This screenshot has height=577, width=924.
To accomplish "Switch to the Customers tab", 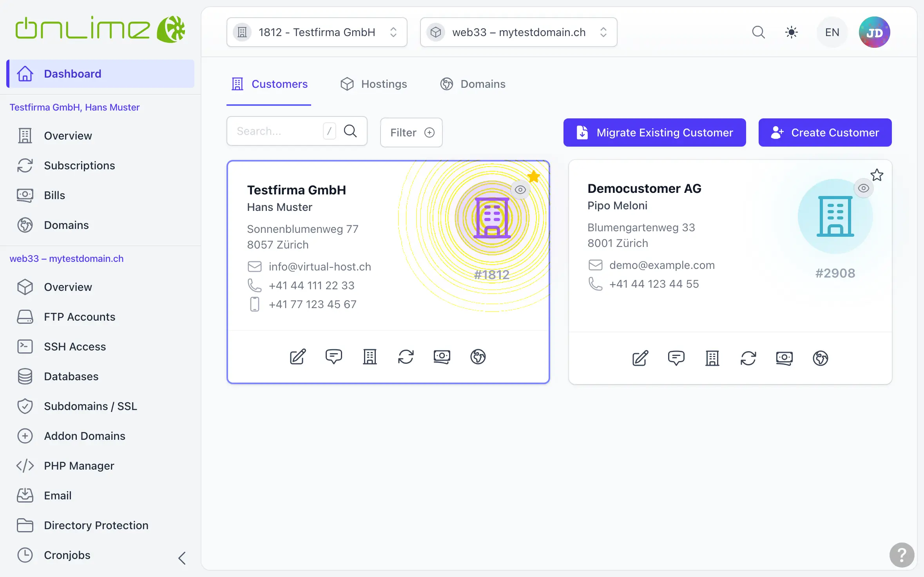I will click(x=269, y=84).
